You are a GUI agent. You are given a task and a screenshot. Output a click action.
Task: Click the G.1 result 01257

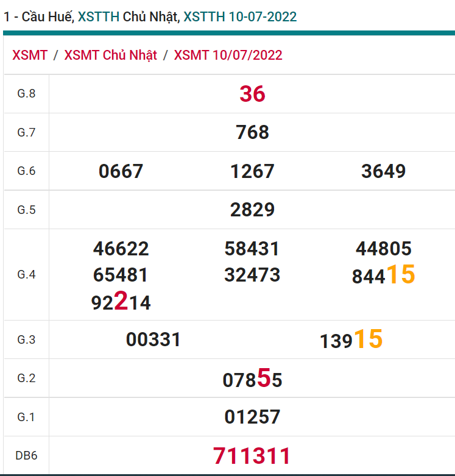252,417
